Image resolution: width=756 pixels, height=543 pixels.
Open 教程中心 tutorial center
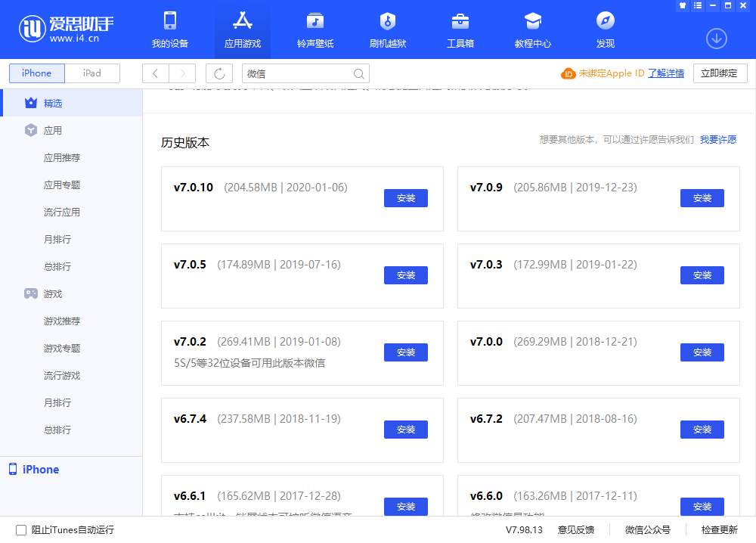(x=533, y=30)
